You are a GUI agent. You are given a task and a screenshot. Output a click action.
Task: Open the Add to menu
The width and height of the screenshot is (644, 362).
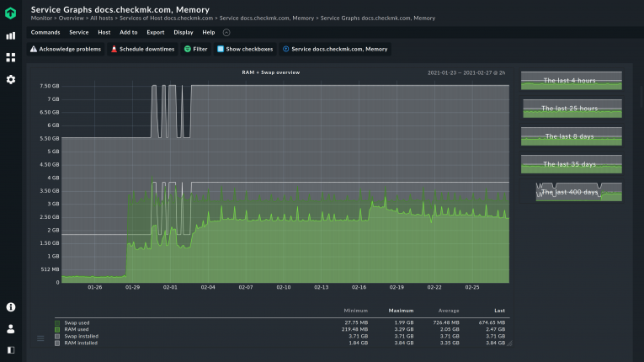pyautogui.click(x=129, y=32)
